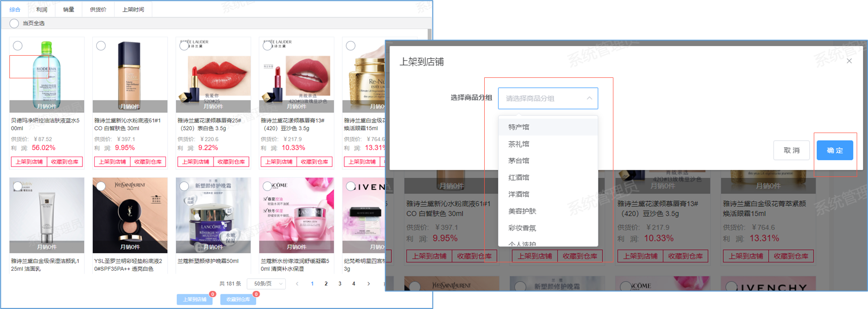Click 共 181 条 total count text
Viewport: 868px width, 309px height.
point(230,284)
